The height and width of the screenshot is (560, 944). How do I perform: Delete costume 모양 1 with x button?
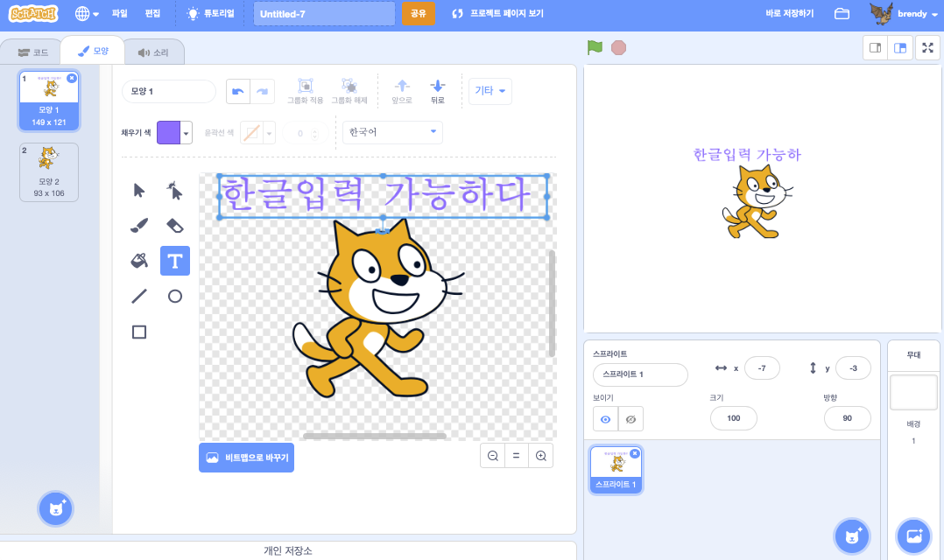(72, 78)
